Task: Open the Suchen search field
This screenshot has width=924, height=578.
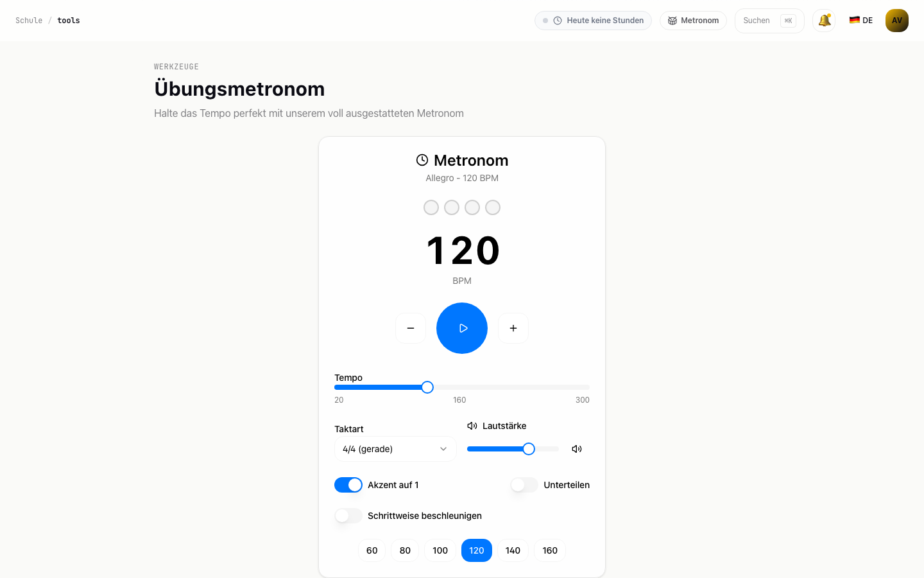Action: (769, 21)
